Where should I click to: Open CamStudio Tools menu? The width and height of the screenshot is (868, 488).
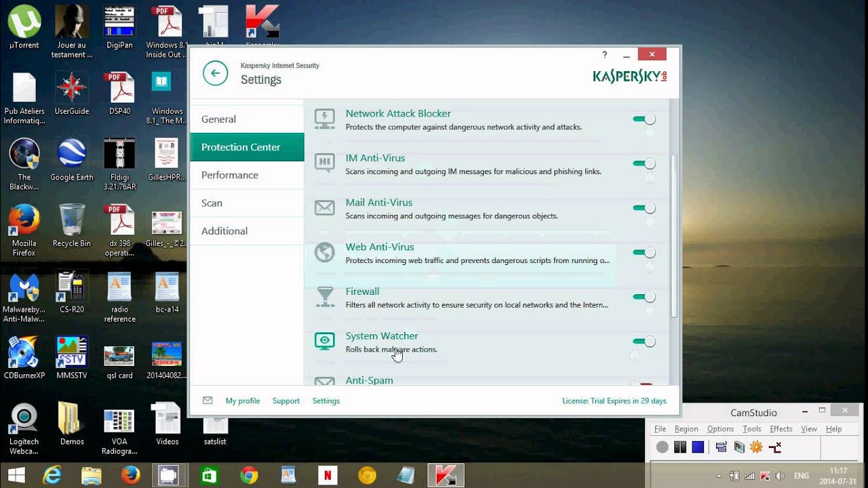[752, 429]
